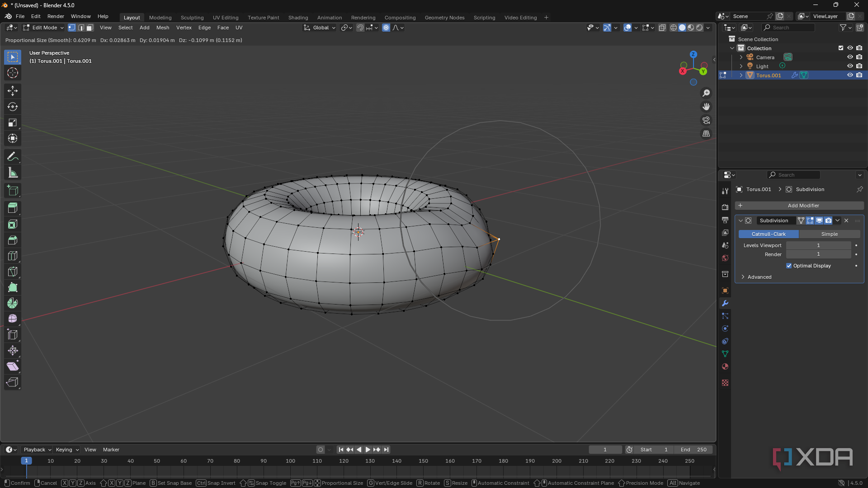The height and width of the screenshot is (488, 868).
Task: Select the Annotate tool
Action: 13,157
